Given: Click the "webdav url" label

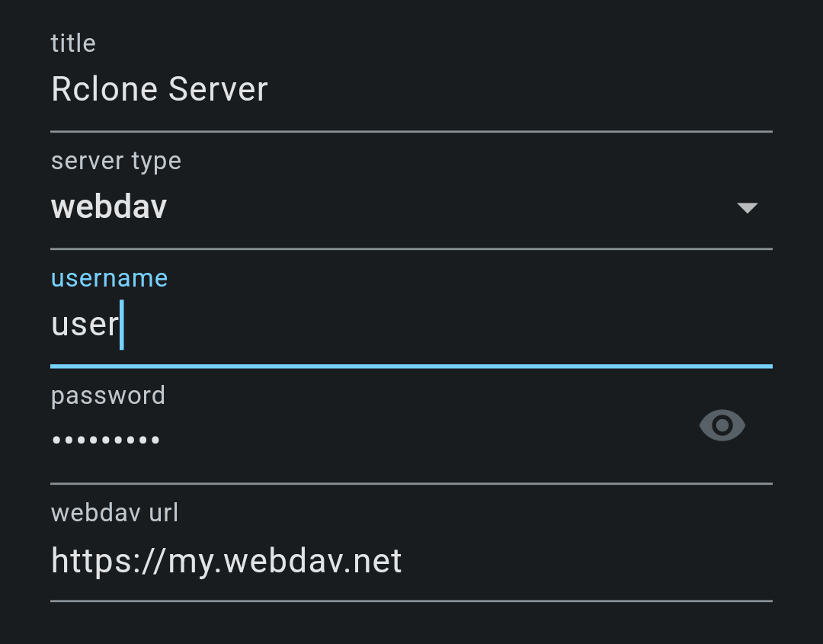Looking at the screenshot, I should [x=114, y=513].
